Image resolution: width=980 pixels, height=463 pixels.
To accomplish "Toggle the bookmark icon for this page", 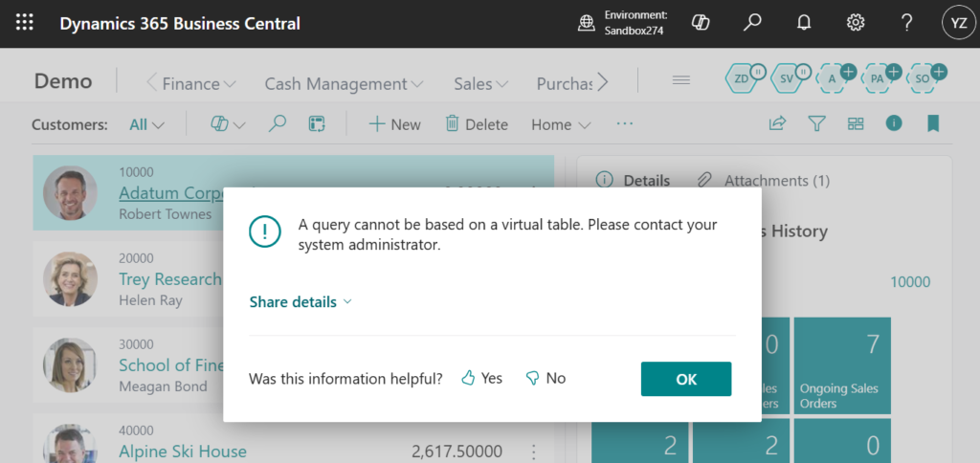I will tap(932, 124).
